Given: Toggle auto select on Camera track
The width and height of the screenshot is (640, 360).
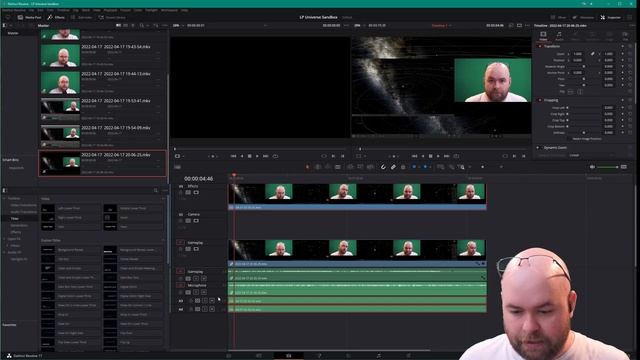Looking at the screenshot, I should click(188, 221).
